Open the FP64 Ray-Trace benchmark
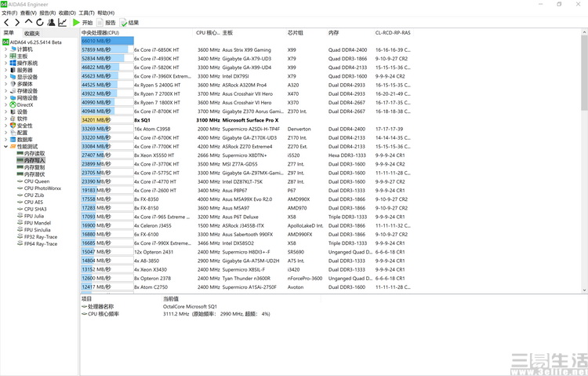 tap(38, 244)
